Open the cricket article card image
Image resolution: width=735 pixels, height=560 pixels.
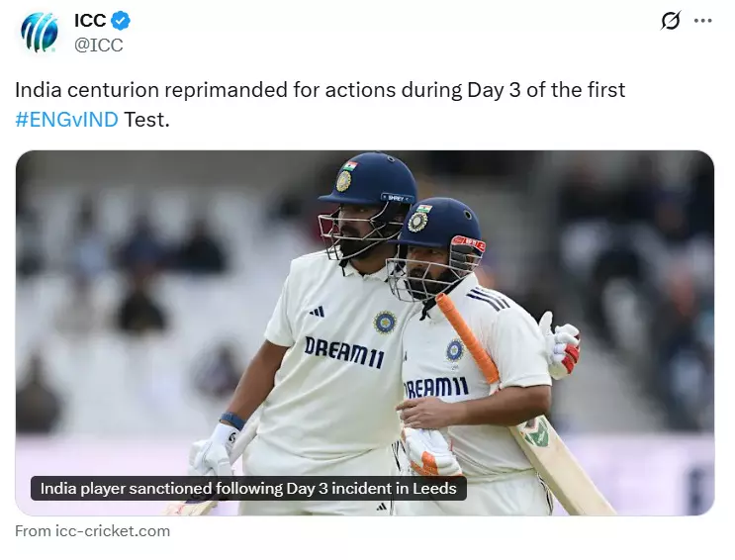(x=364, y=332)
